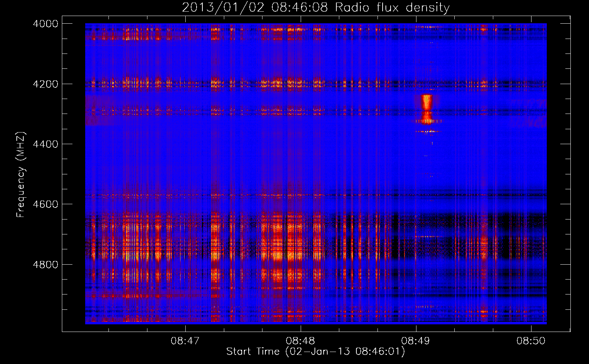Click the 08:47 time axis label
Image resolution: width=589 pixels, height=364 pixels.
[185, 341]
